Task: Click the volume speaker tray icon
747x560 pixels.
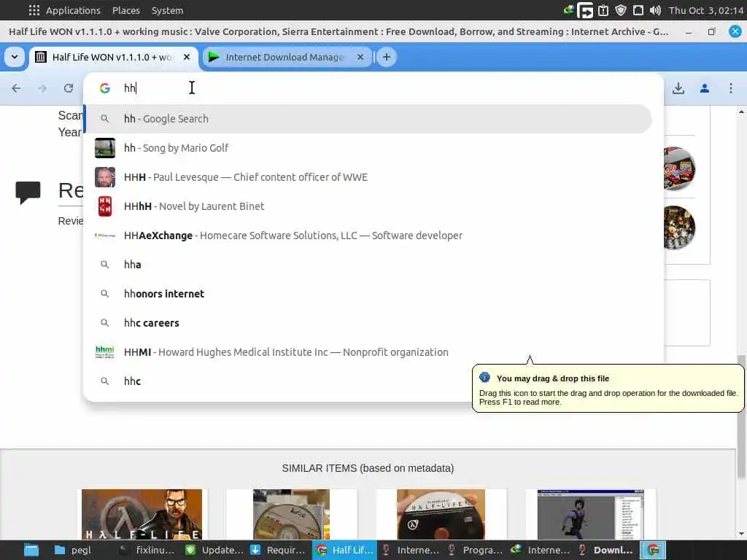Action: (x=655, y=10)
